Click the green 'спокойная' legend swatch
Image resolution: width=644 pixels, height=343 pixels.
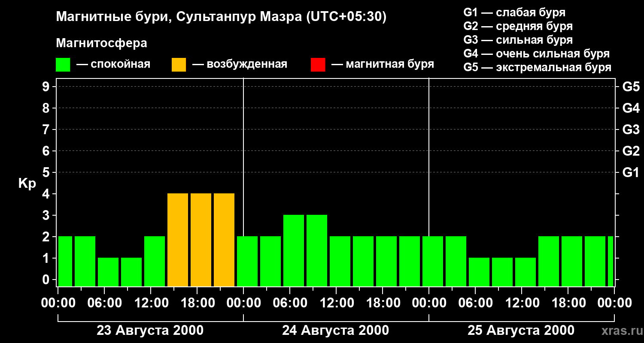pyautogui.click(x=63, y=65)
